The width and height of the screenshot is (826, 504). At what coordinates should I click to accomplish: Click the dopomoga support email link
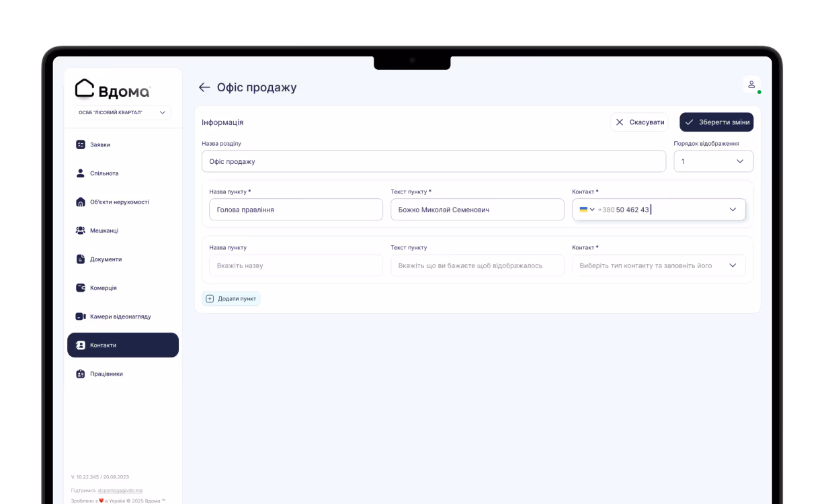pos(120,491)
